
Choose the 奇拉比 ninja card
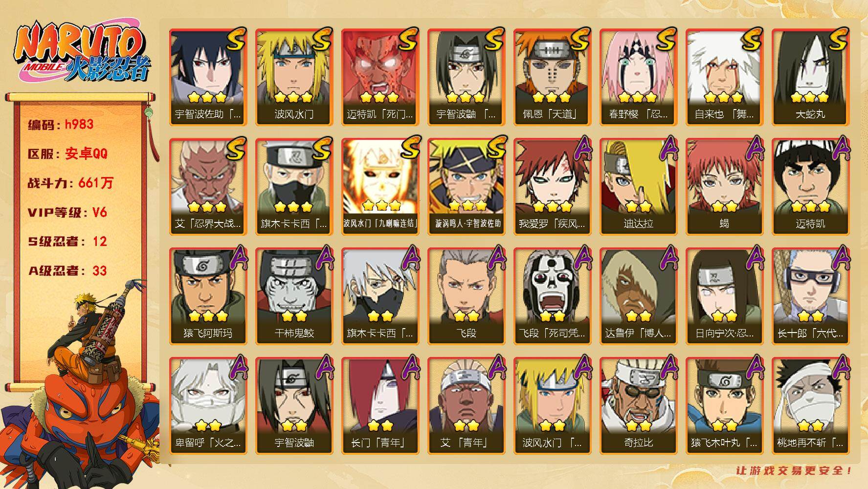[638, 406]
